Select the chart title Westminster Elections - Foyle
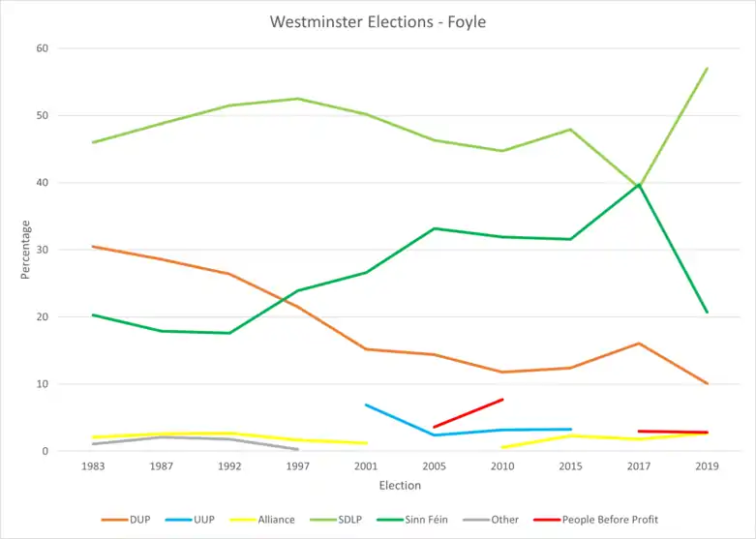The width and height of the screenshot is (756, 539). tap(378, 19)
